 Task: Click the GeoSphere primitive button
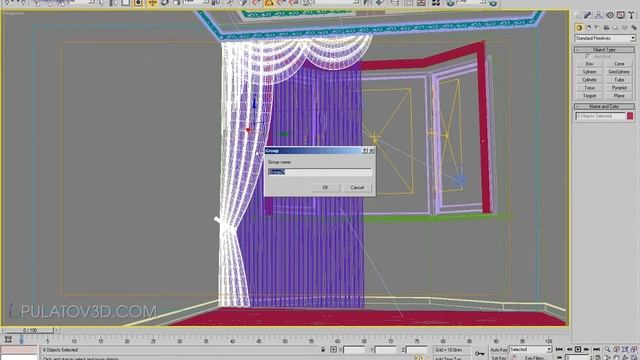(620, 72)
